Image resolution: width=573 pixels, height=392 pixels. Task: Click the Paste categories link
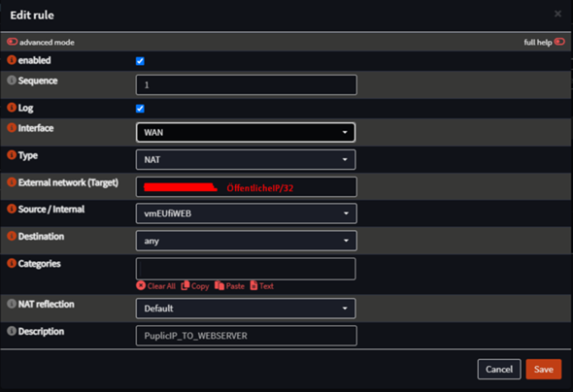(230, 286)
